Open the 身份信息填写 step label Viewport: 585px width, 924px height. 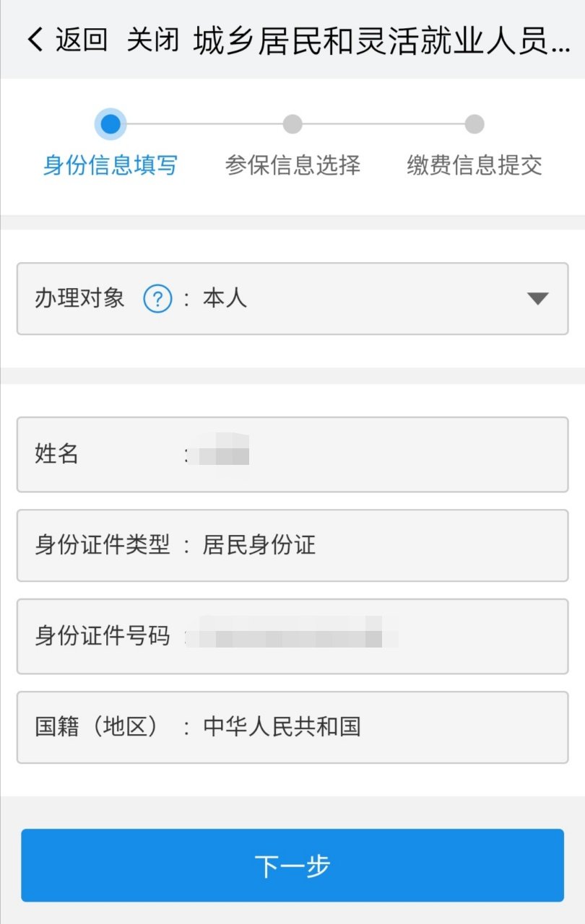click(x=110, y=165)
